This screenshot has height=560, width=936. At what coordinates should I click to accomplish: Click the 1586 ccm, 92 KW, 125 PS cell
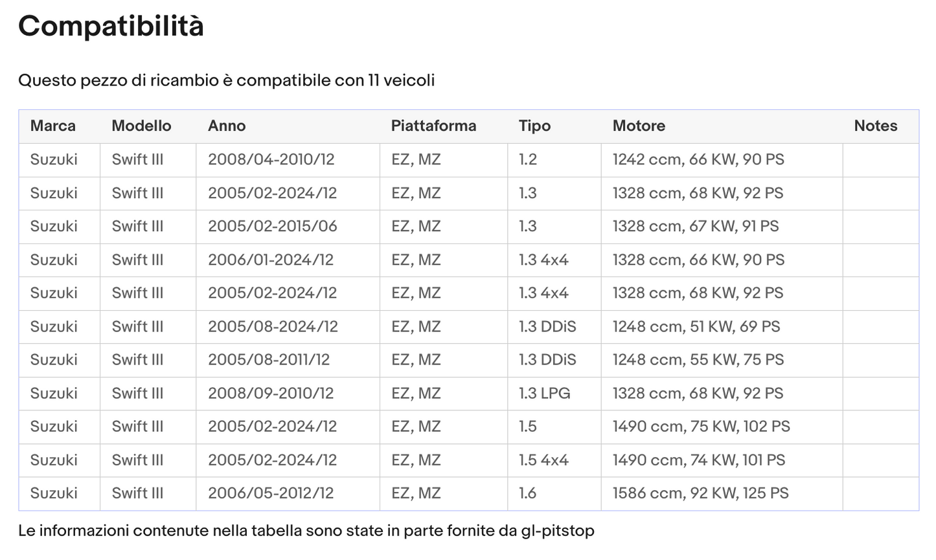tap(701, 493)
